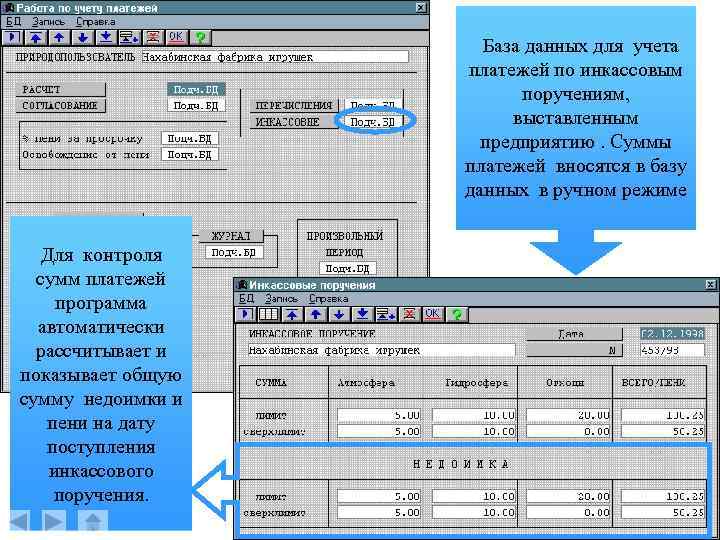Image resolution: width=720 pixels, height=540 pixels.
Task: Click OK toolbar button in Инкассовые поручения
Action: pos(433,315)
